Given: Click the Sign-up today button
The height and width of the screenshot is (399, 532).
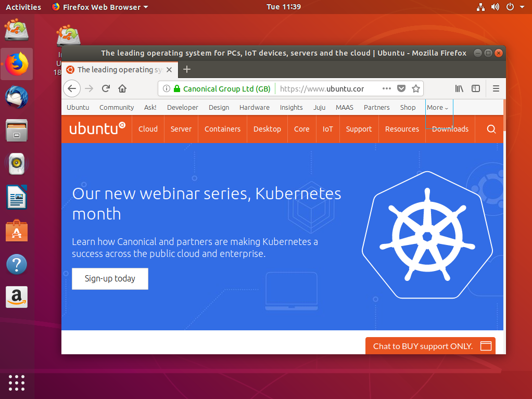Looking at the screenshot, I should click(x=110, y=279).
